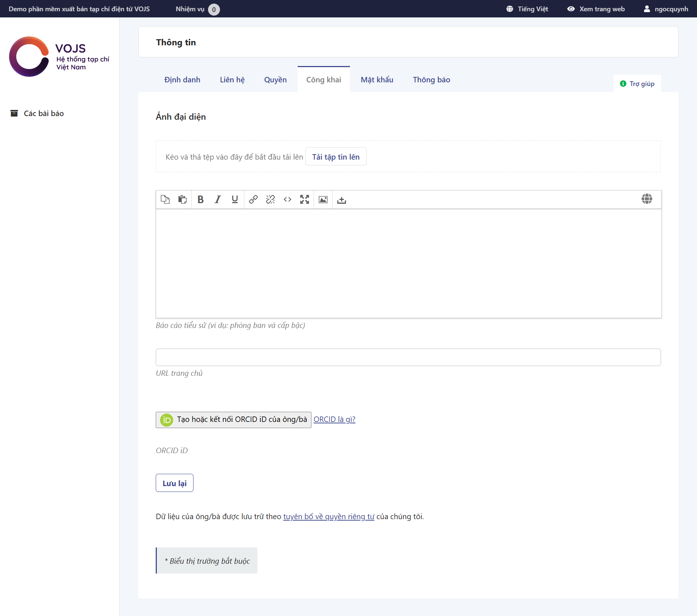This screenshot has height=616, width=697.
Task: Toggle underline formatting in the editor
Action: pyautogui.click(x=235, y=200)
